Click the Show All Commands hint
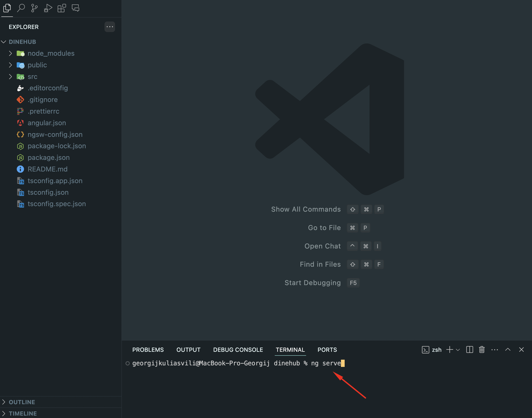The image size is (532, 418). (306, 209)
